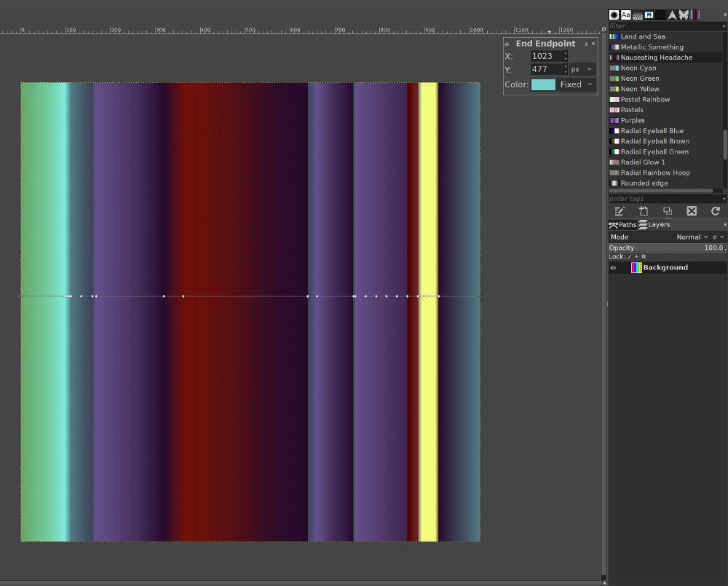Image resolution: width=728 pixels, height=586 pixels.
Task: Click the End Endpoint X value field
Action: 547,56
